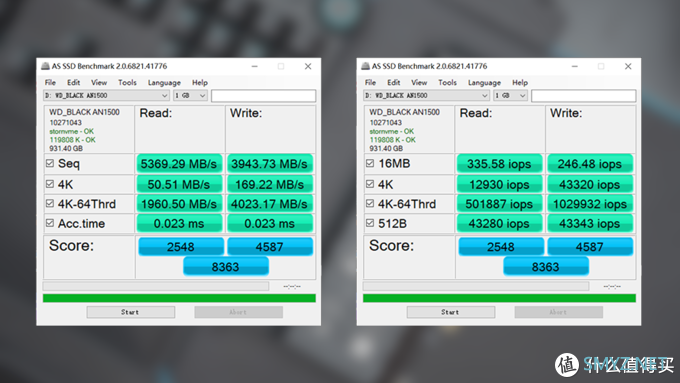Click Seq write result 3943.73 MB/s
The height and width of the screenshot is (383, 680).
tap(269, 164)
